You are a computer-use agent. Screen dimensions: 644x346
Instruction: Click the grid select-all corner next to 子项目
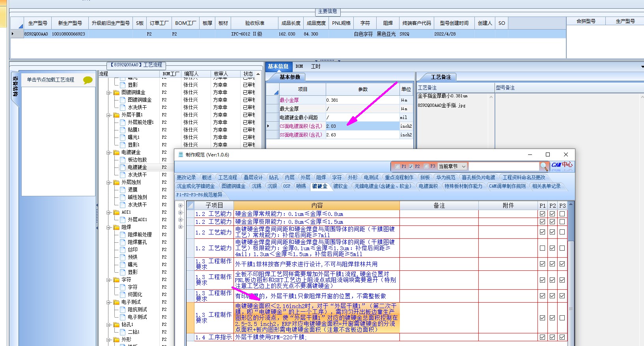click(x=190, y=205)
